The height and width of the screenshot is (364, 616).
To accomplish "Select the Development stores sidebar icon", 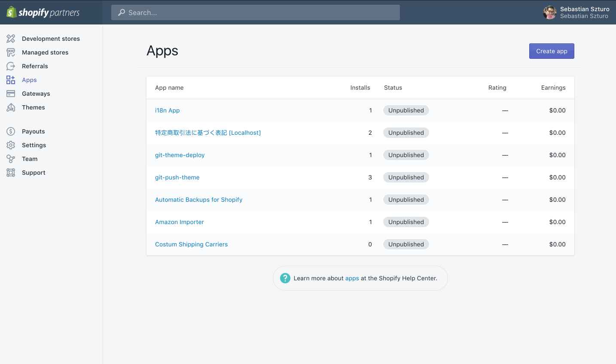I will tap(11, 38).
